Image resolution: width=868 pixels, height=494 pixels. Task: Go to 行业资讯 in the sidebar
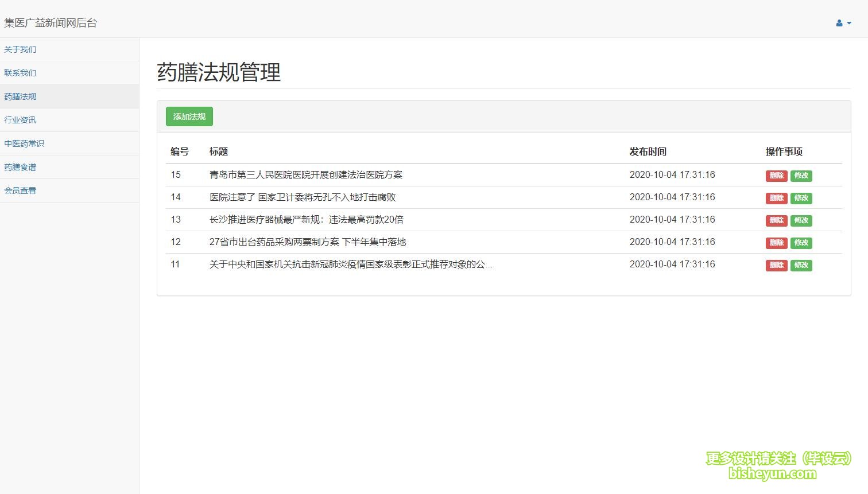tap(69, 120)
